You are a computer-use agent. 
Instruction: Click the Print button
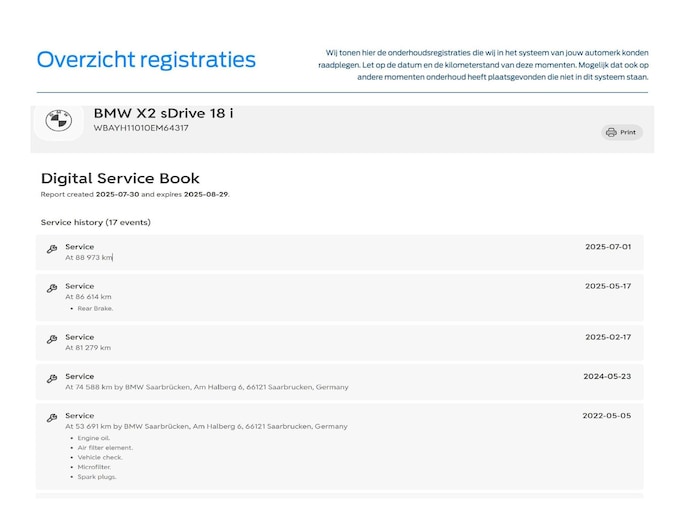[621, 132]
